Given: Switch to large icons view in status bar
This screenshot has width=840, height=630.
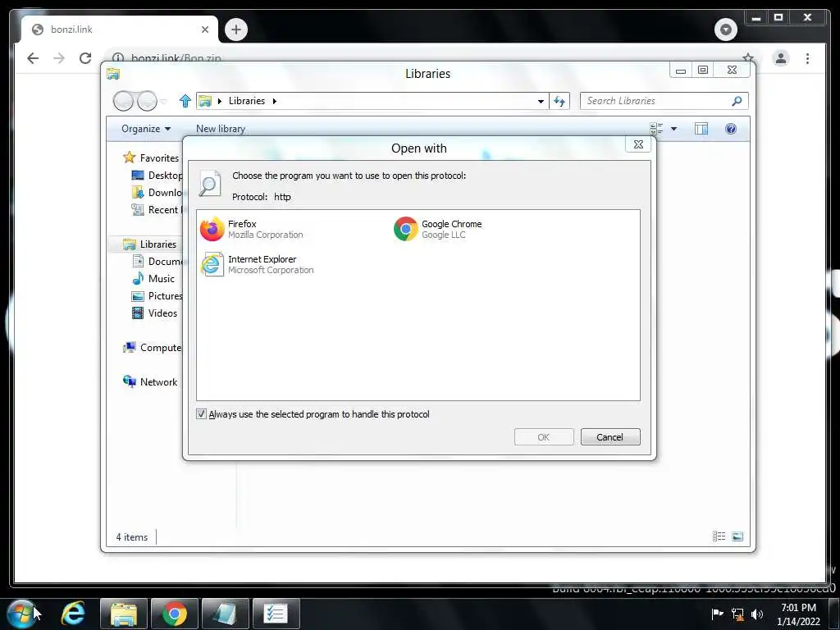Looking at the screenshot, I should coord(737,536).
